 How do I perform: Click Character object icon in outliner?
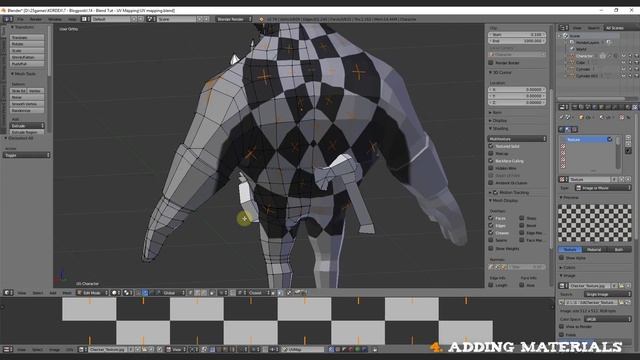572,56
